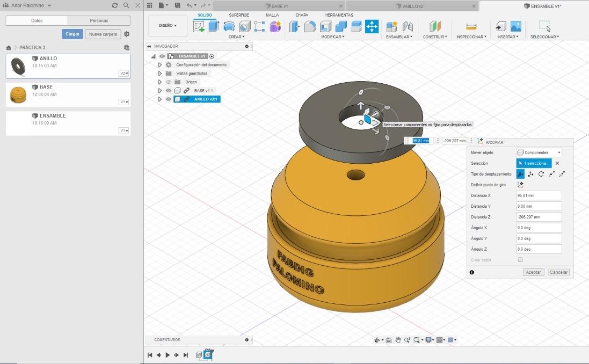Create a New Component from Ensamblar
Image resolution: width=589 pixels, height=364 pixels.
(392, 26)
